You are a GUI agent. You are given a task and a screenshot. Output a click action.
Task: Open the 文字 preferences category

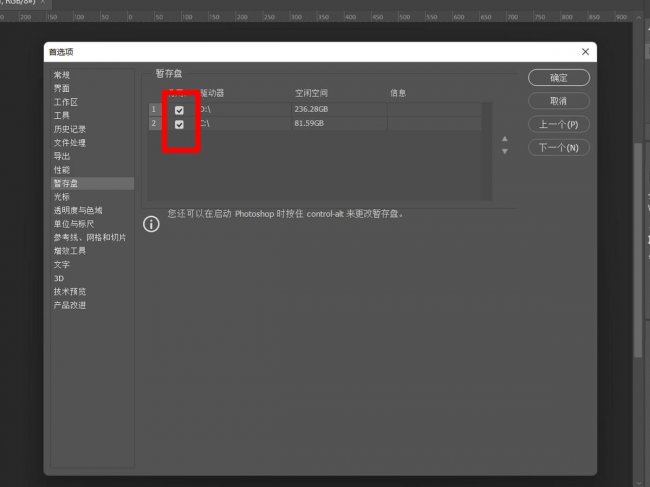click(x=62, y=264)
